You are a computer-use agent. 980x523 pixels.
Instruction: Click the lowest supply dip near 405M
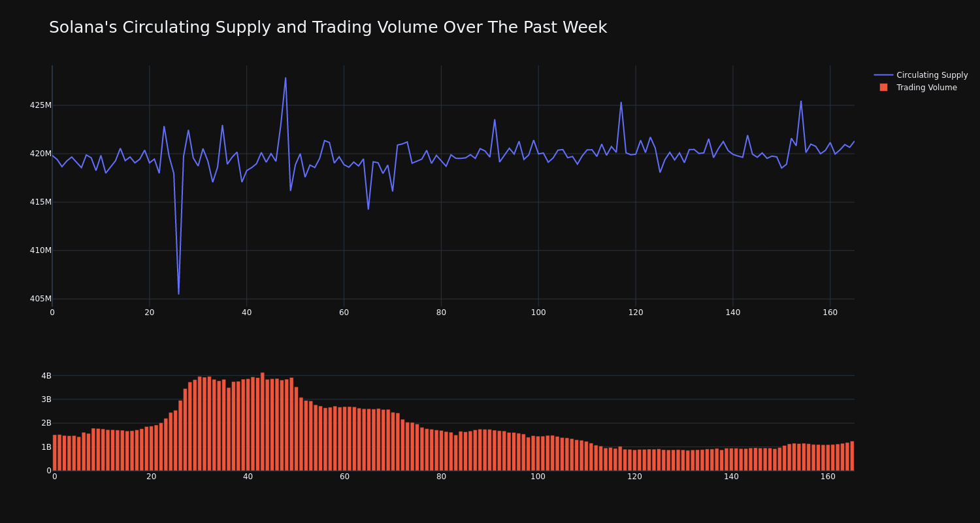pos(178,294)
